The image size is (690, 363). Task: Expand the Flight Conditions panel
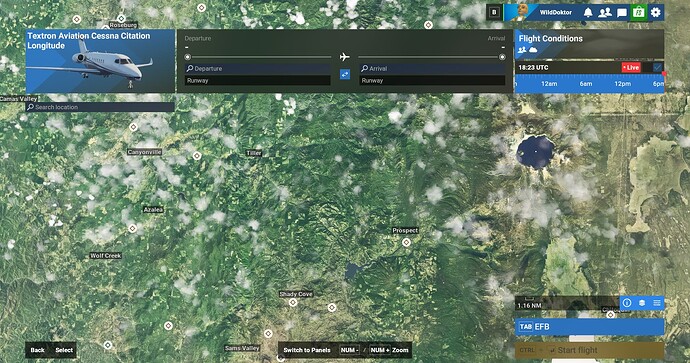589,44
